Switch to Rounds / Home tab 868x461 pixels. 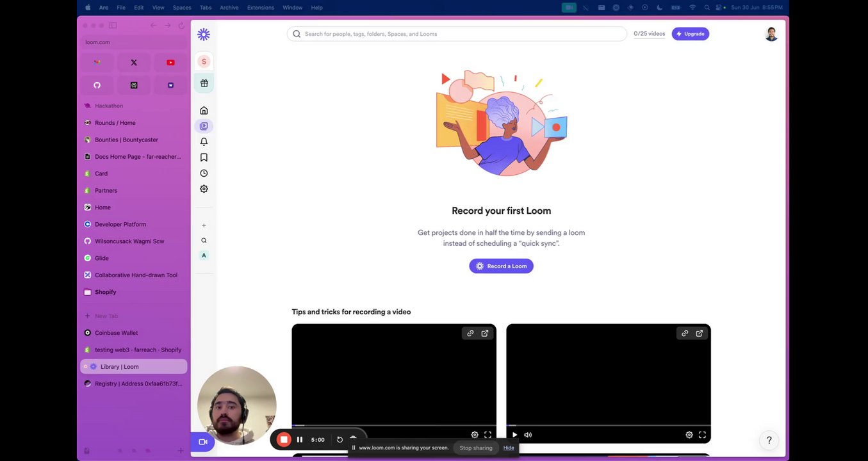pos(133,123)
